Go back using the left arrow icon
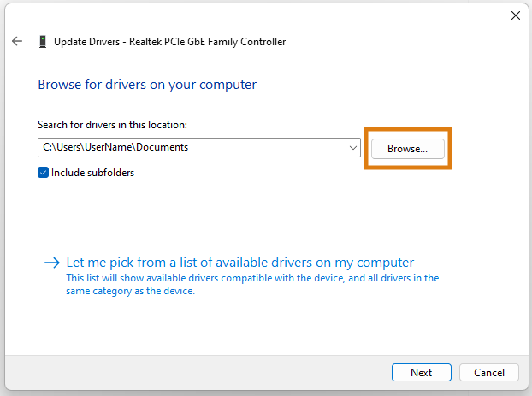Image resolution: width=532 pixels, height=396 pixels. pyautogui.click(x=17, y=41)
